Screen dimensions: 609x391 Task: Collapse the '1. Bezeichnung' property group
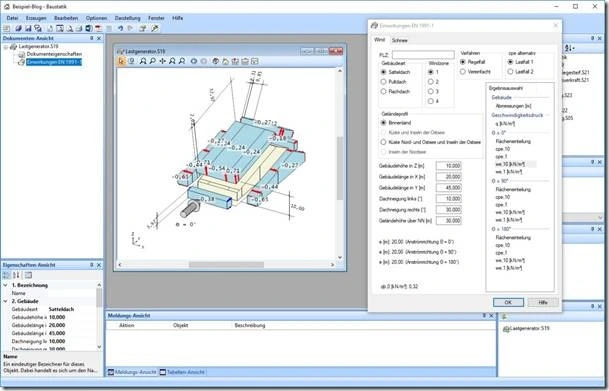(x=5, y=285)
